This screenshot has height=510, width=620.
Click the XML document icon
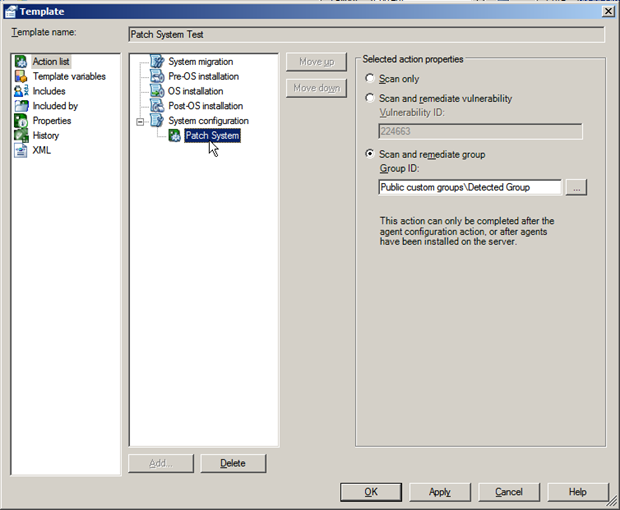(21, 150)
